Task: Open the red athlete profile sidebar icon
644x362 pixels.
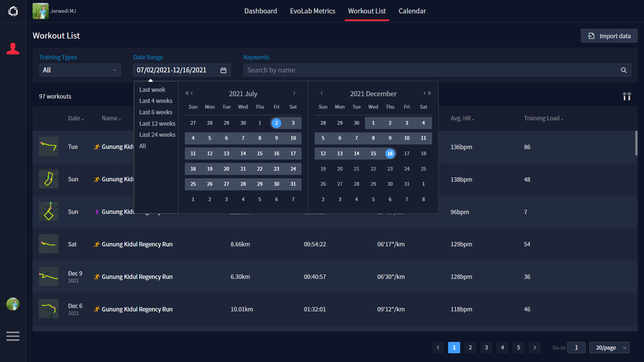Action: (x=13, y=49)
